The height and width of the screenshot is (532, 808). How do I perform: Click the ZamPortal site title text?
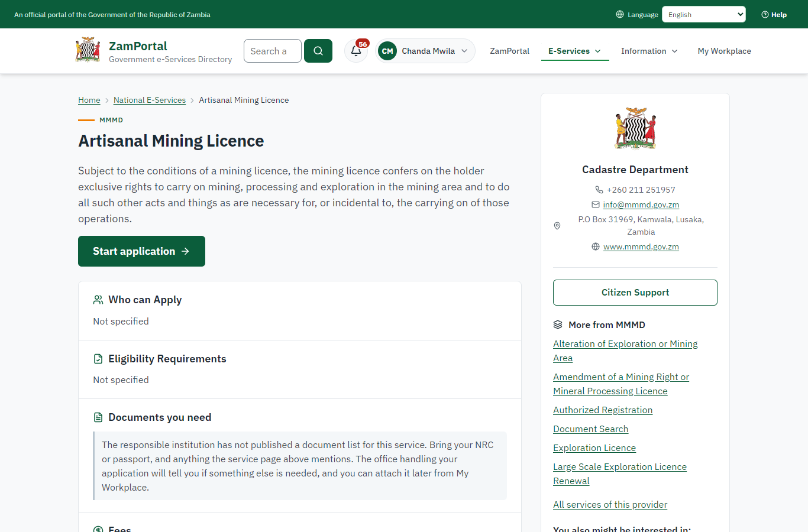138,46
